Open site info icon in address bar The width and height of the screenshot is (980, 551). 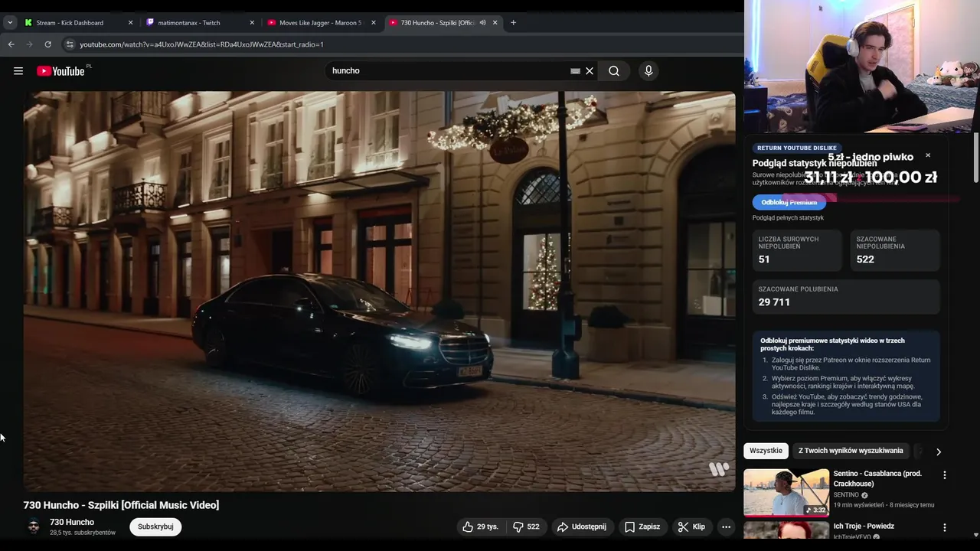coord(70,44)
